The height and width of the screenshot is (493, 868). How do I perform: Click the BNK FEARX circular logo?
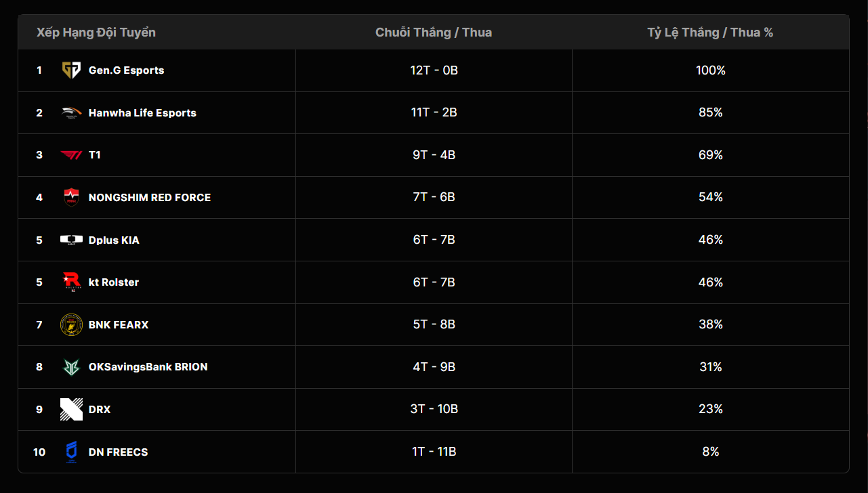coord(71,324)
